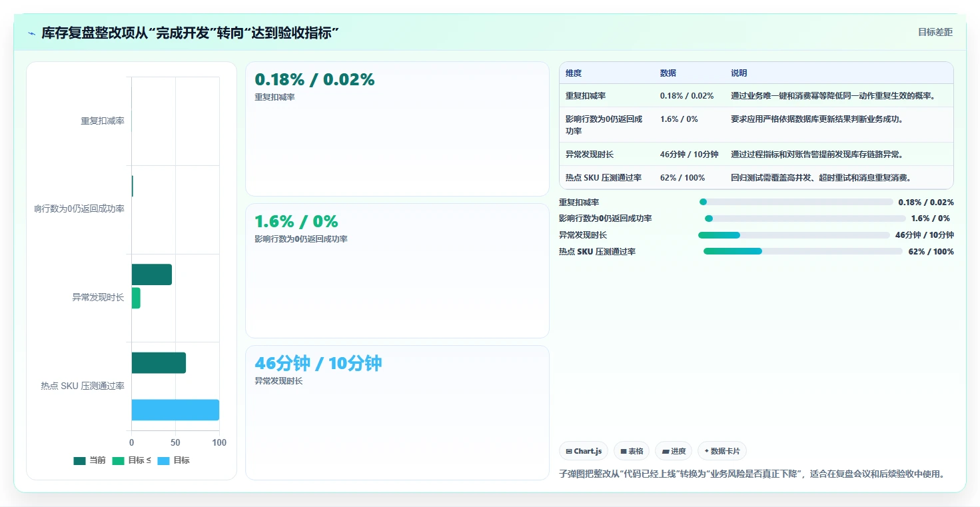Click the x-axis tick 50
The image size is (980, 507).
click(x=175, y=443)
